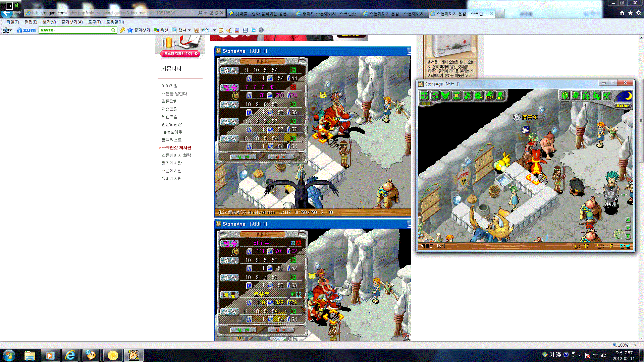
Task: Click the address bar URL field
Action: pos(111,13)
